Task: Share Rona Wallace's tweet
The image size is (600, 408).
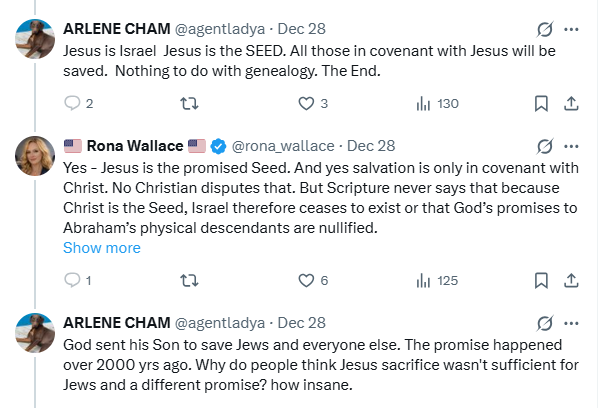Action: point(571,280)
